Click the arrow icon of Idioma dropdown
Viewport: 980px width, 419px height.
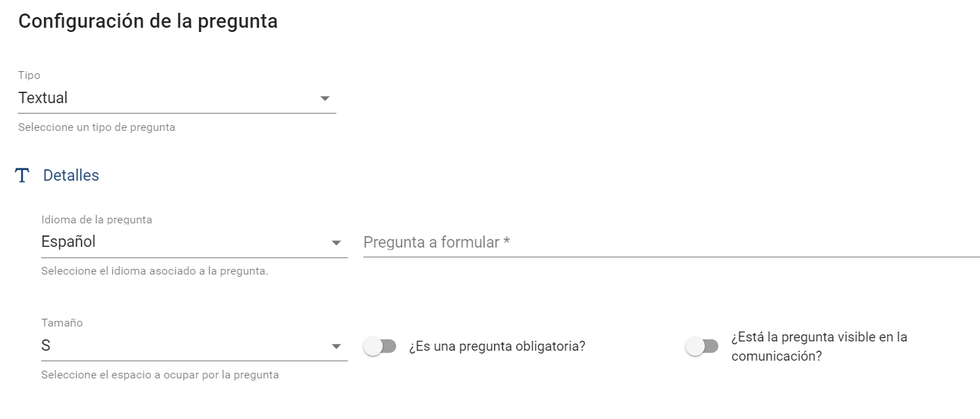pos(336,243)
